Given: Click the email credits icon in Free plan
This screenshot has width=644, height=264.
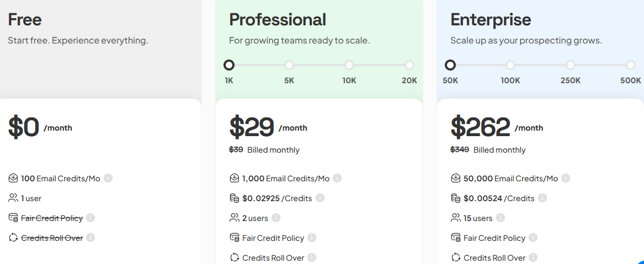Looking at the screenshot, I should pyautogui.click(x=13, y=179).
